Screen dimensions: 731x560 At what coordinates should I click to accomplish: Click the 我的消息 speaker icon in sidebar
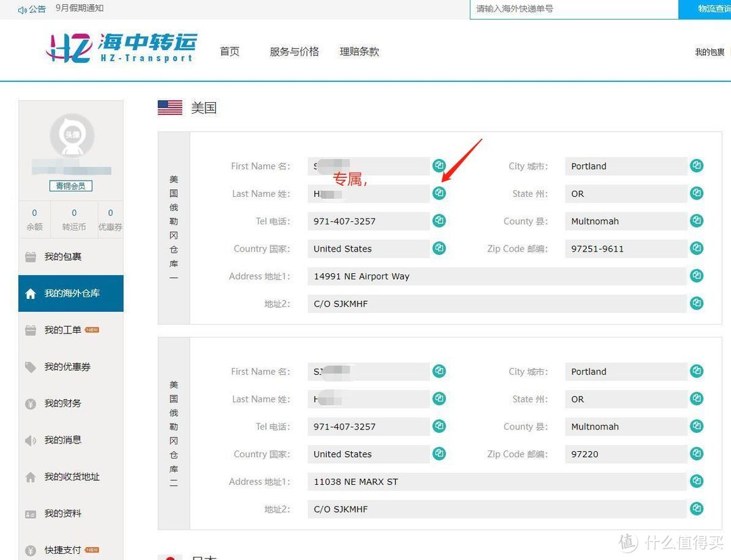(x=30, y=440)
